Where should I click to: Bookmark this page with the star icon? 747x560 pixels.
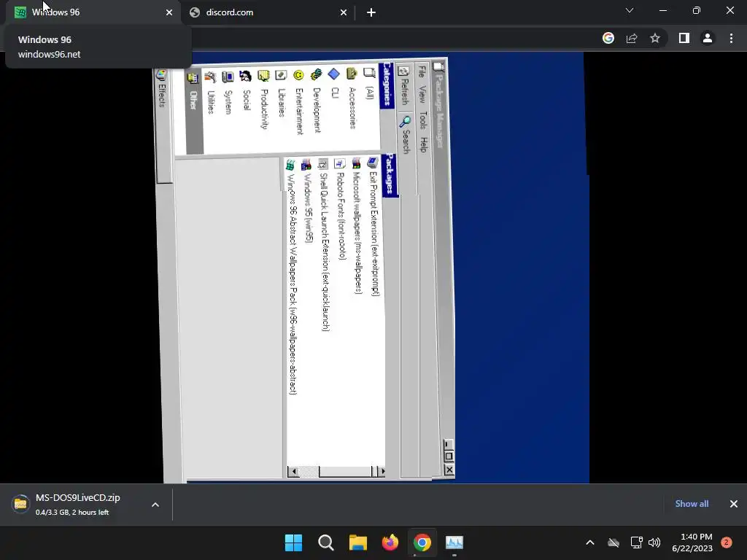pos(655,38)
